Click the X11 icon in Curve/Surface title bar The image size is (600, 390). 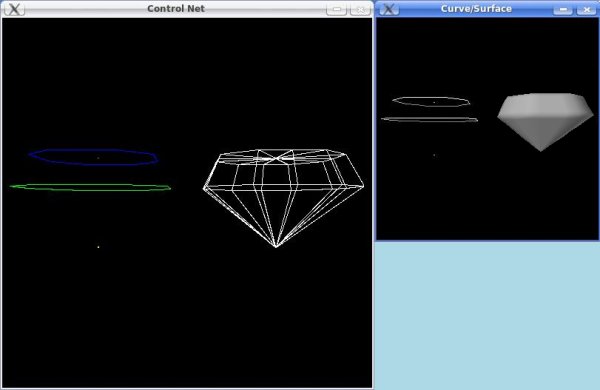pos(389,9)
